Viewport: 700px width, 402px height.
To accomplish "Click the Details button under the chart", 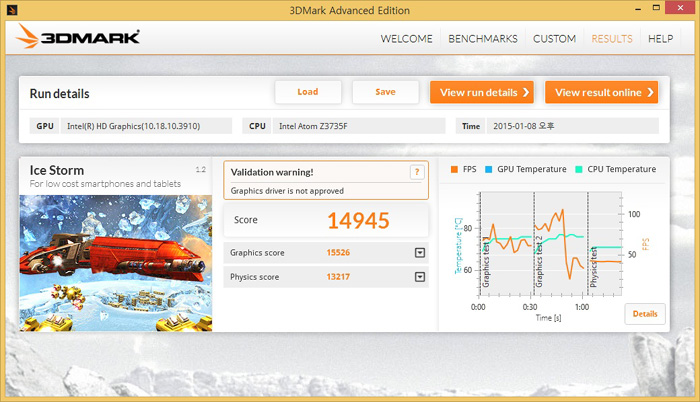I will pos(645,314).
